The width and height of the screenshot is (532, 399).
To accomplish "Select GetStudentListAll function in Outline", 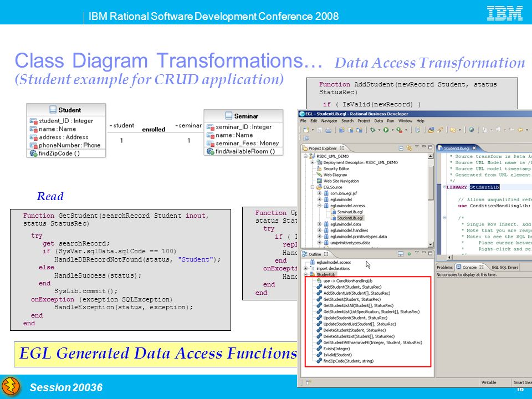I will pyautogui.click(x=359, y=305).
